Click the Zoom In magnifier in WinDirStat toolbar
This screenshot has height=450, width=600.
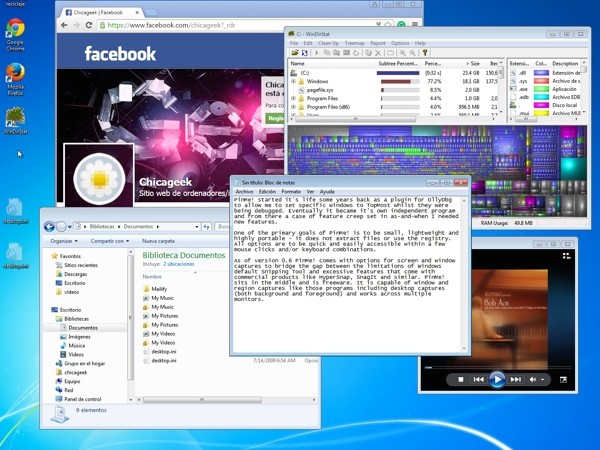pos(403,53)
